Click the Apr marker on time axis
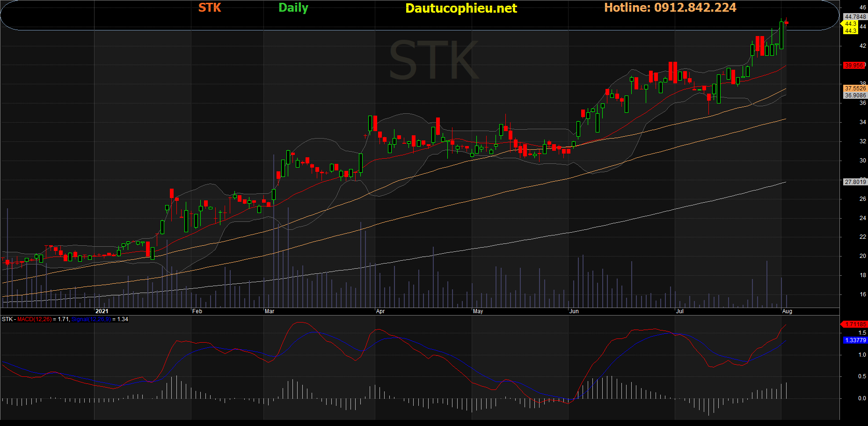Screen dimensions: 868x426 pos(380,311)
